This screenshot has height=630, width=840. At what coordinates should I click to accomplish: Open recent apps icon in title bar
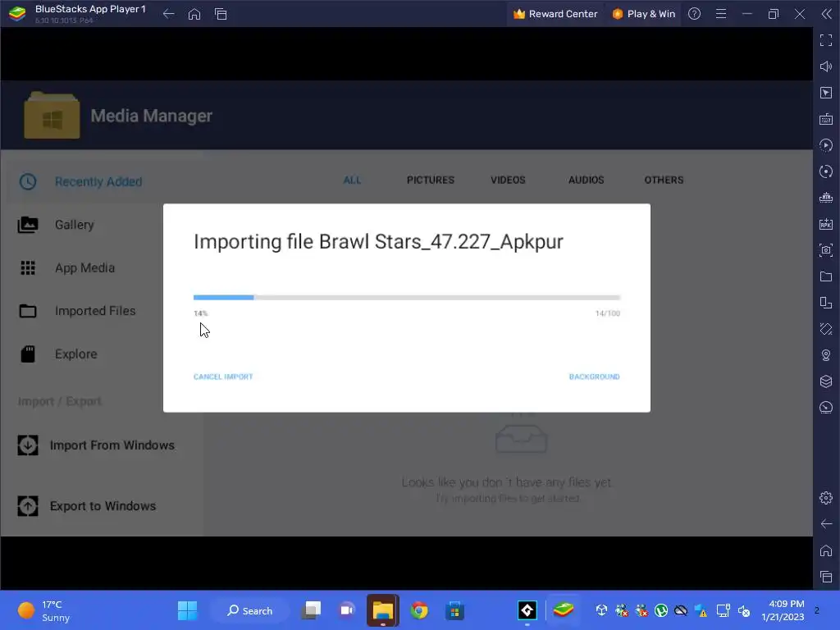click(221, 14)
